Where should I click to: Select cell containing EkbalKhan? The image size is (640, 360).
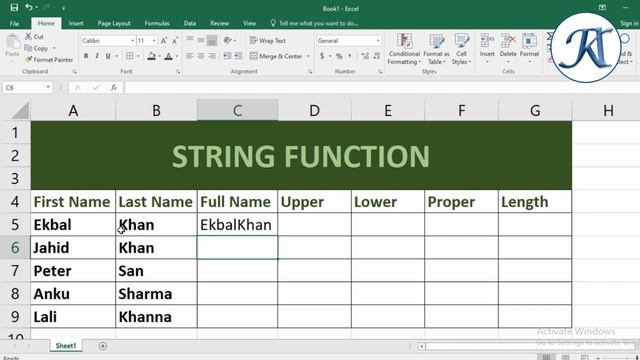(x=237, y=224)
